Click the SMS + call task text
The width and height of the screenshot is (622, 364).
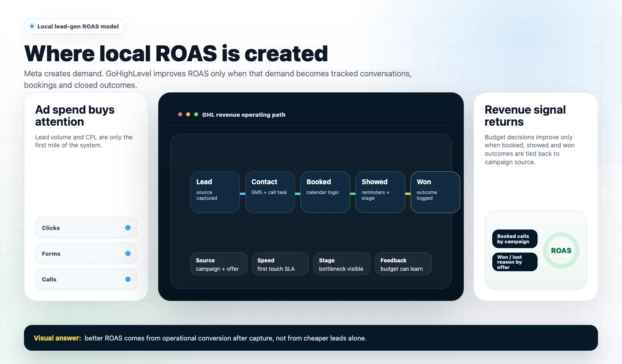pos(269,192)
